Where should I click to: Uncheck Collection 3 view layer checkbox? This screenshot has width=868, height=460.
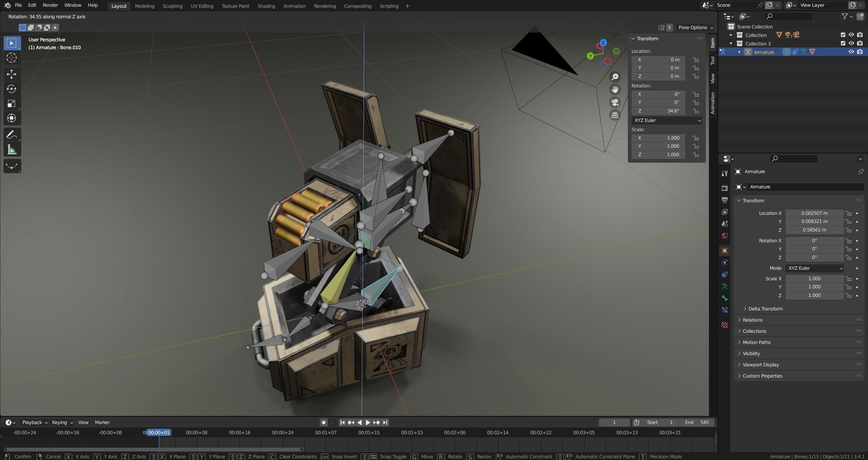tap(843, 43)
